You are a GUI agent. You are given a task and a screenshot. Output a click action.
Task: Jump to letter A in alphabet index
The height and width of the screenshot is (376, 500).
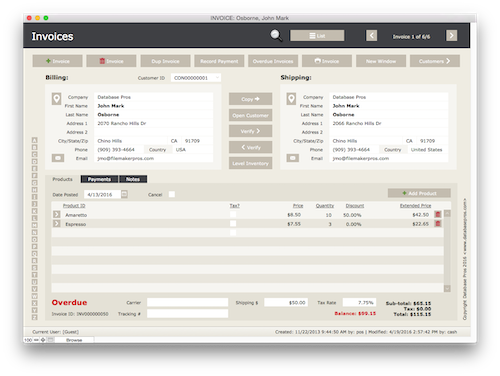pyautogui.click(x=34, y=140)
